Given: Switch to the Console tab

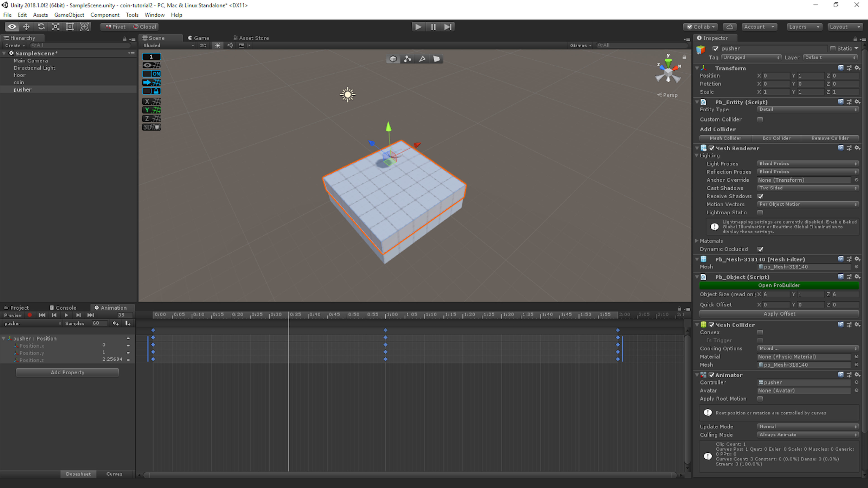Looking at the screenshot, I should [x=63, y=308].
